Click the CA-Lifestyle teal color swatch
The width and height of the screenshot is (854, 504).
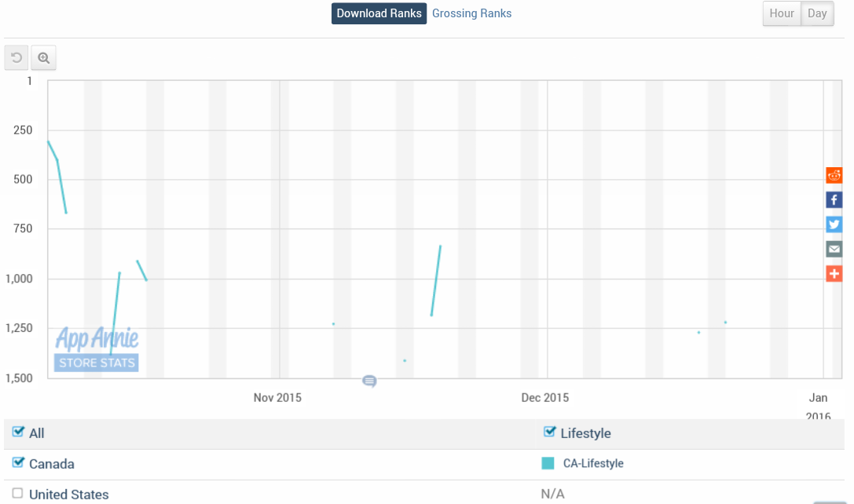[548, 463]
